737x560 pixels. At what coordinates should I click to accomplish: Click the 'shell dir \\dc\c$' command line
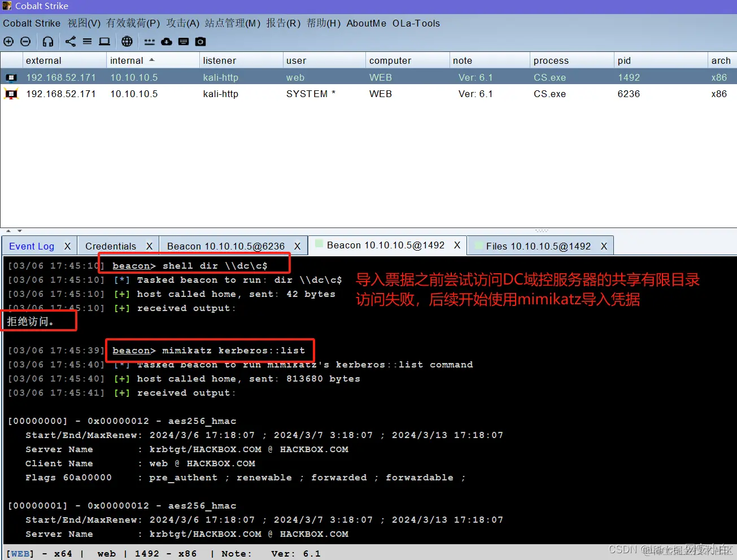pyautogui.click(x=190, y=265)
